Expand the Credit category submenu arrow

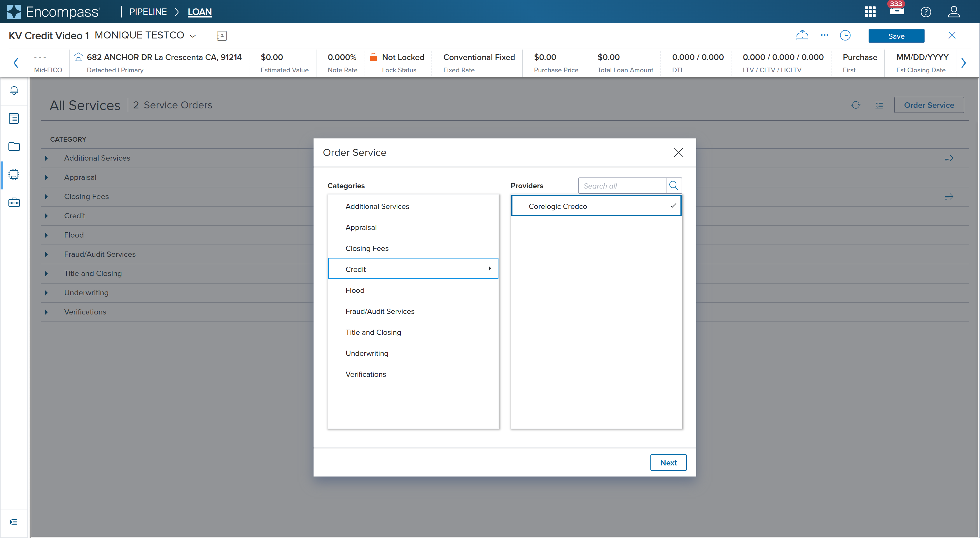(x=490, y=268)
